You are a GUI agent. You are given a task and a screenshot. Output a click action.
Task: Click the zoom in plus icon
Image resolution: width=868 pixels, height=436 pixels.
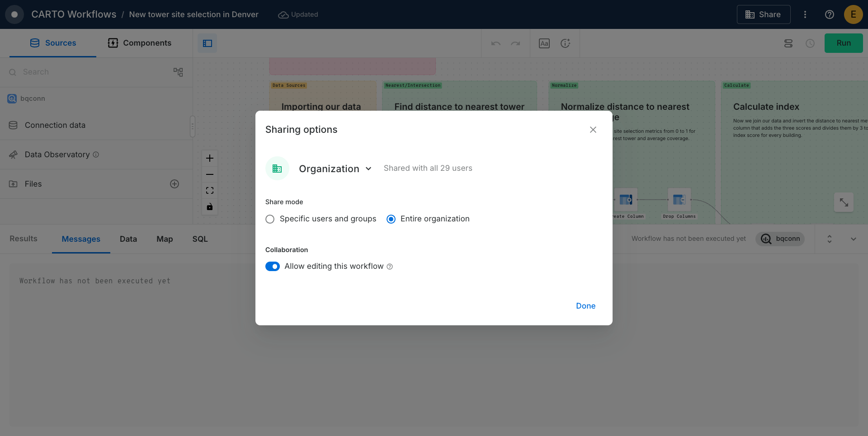point(210,158)
